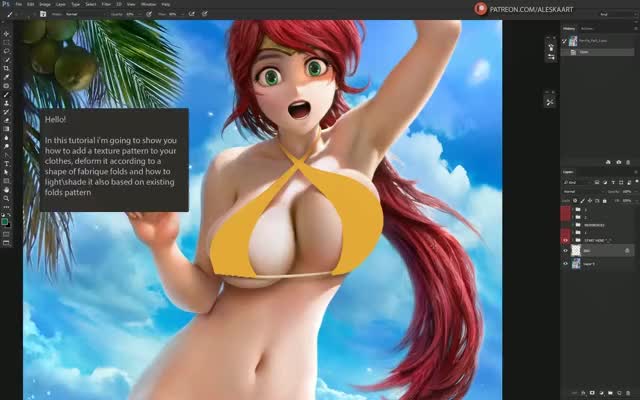Toggle lock transparent pixels
Screen dimensions: 640x400
pyautogui.click(x=575, y=200)
